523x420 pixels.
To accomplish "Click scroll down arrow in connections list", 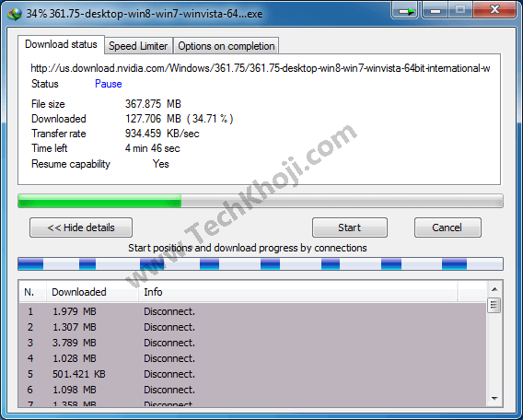I will (x=494, y=398).
